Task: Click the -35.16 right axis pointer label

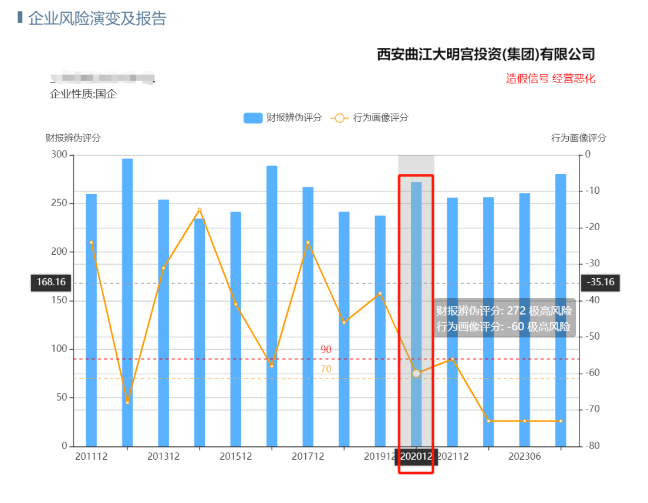Action: pyautogui.click(x=600, y=282)
